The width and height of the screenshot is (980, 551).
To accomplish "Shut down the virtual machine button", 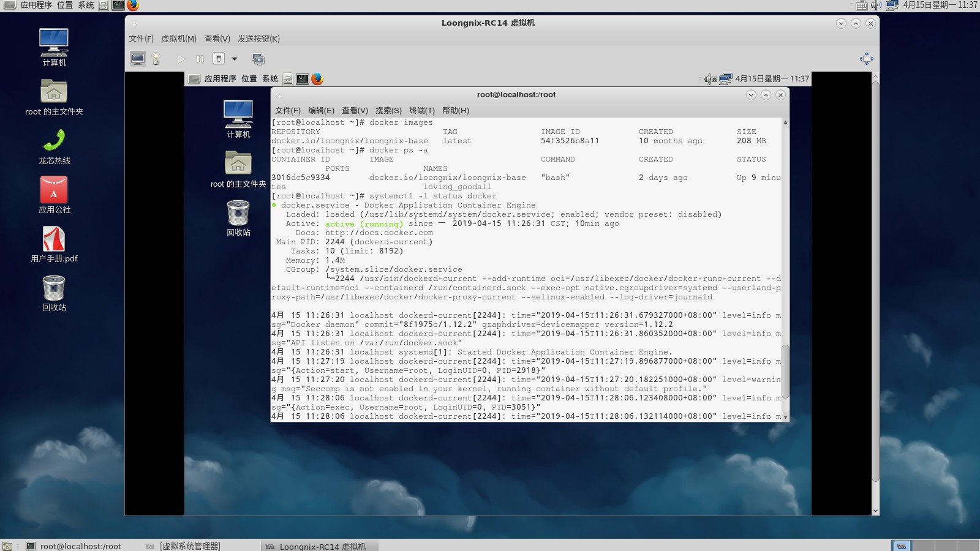I will [x=219, y=59].
